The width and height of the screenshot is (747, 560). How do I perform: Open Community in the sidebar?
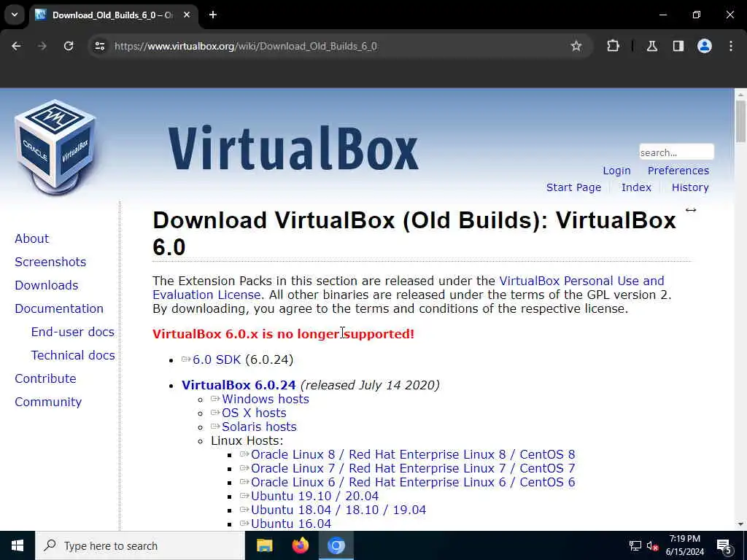coord(48,402)
